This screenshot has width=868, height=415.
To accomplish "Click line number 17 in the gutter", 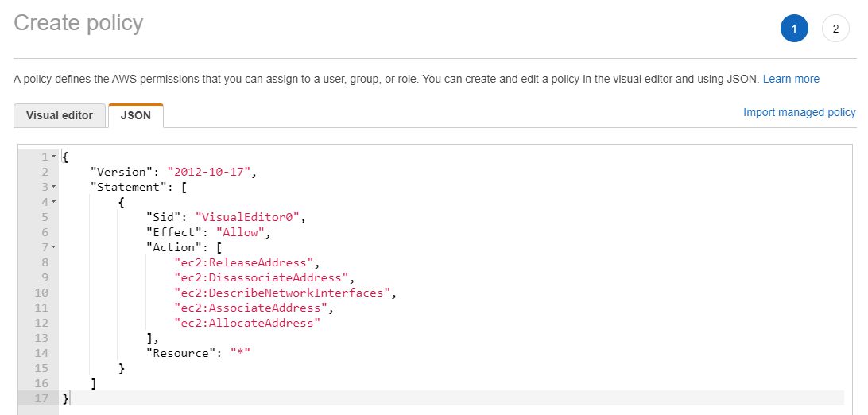I will tap(41, 398).
